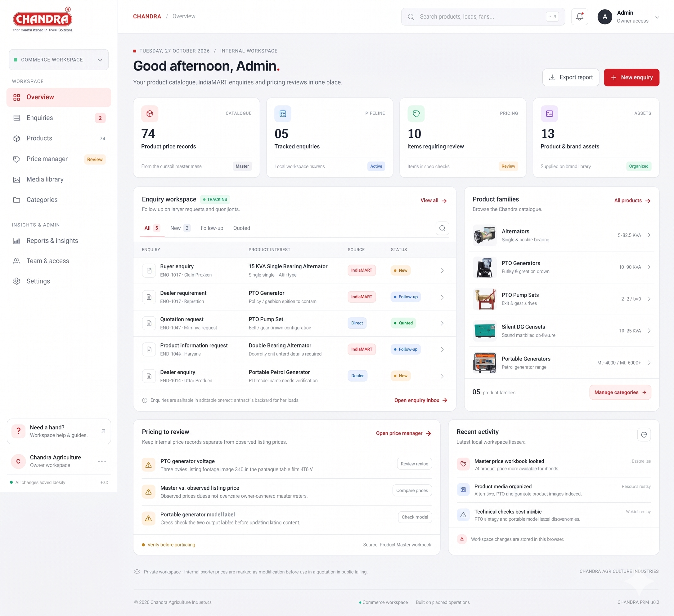
Task: Select the New enquiries tab
Action: click(180, 228)
